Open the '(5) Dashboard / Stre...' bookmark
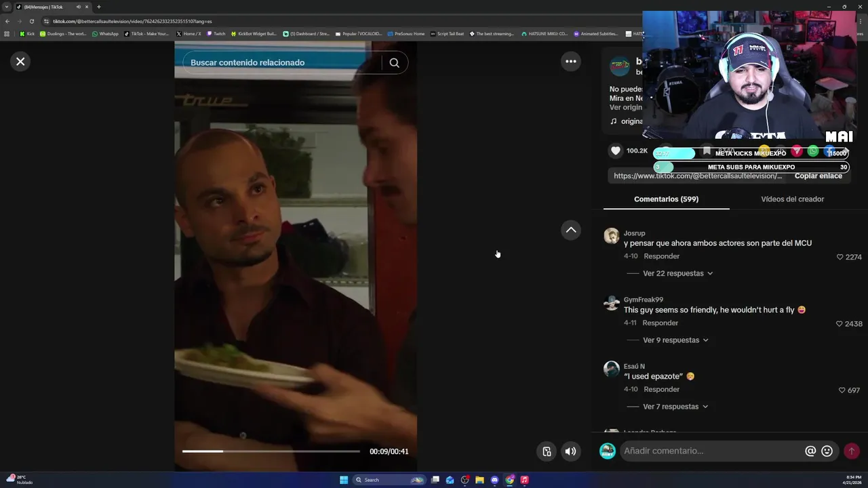Viewport: 868px width, 488px height. [306, 33]
